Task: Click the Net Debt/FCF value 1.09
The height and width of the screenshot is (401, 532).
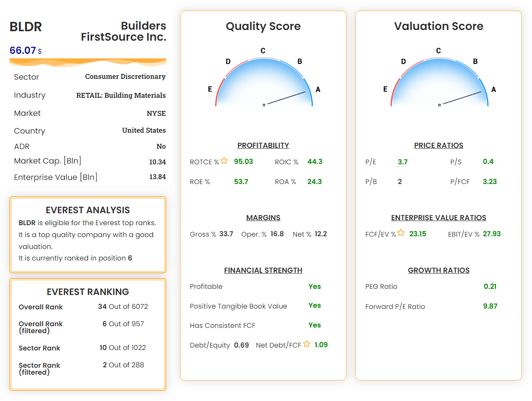Action: coord(321,345)
